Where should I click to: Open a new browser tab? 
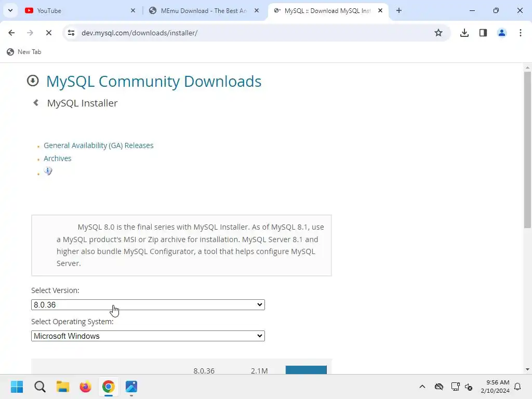399,10
